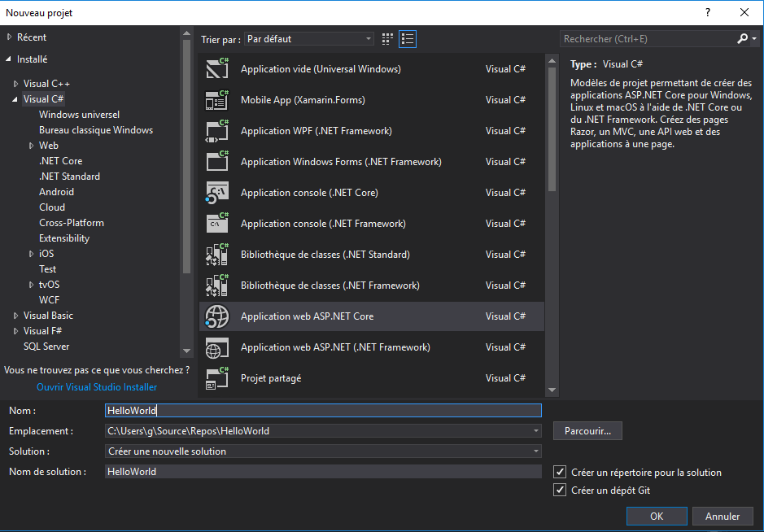Select the Android category
Image resolution: width=764 pixels, height=532 pixels.
click(x=56, y=192)
